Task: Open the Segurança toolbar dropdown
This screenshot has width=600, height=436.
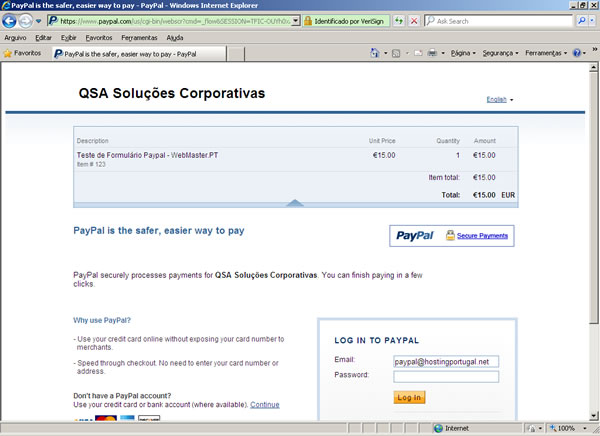Action: pyautogui.click(x=500, y=53)
